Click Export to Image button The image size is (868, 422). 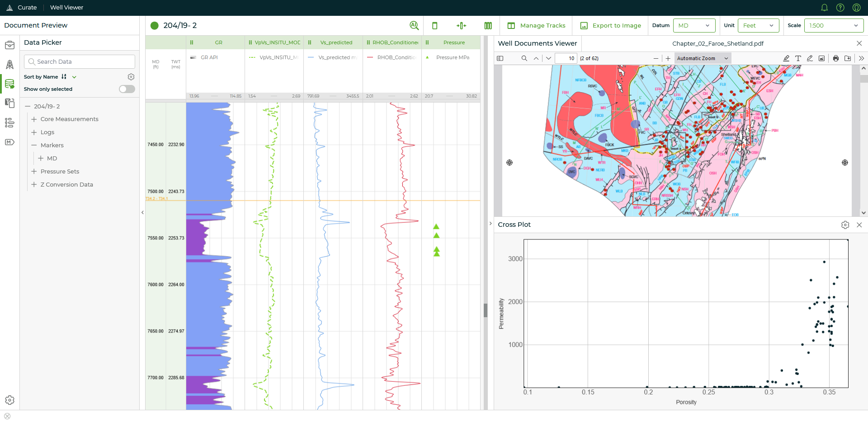pos(610,26)
